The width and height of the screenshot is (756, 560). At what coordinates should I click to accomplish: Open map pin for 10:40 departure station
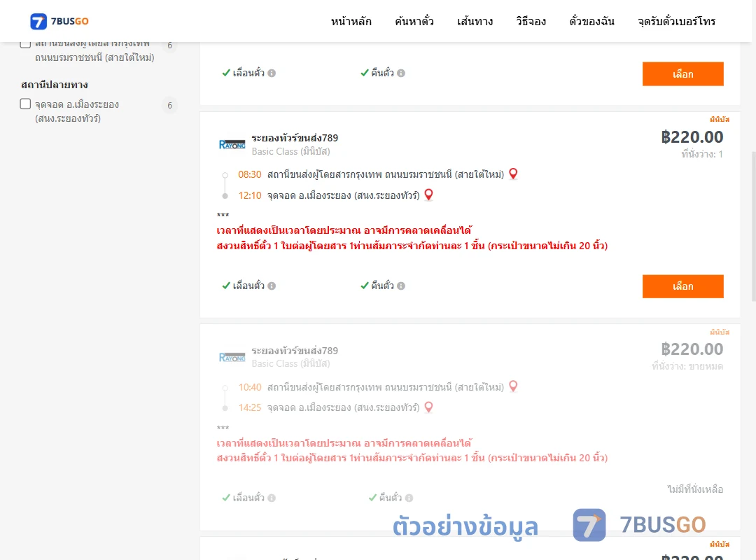pyautogui.click(x=514, y=386)
